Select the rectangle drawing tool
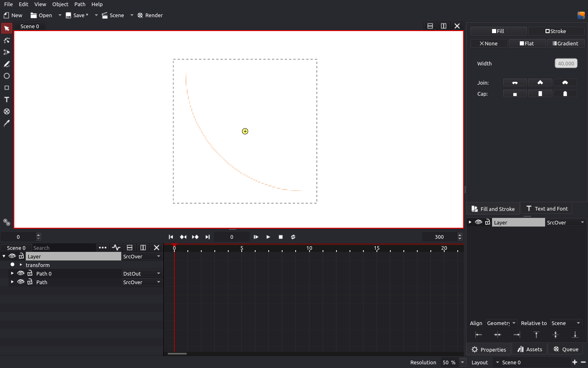Screen dimensions: 588x368 (x=7, y=88)
